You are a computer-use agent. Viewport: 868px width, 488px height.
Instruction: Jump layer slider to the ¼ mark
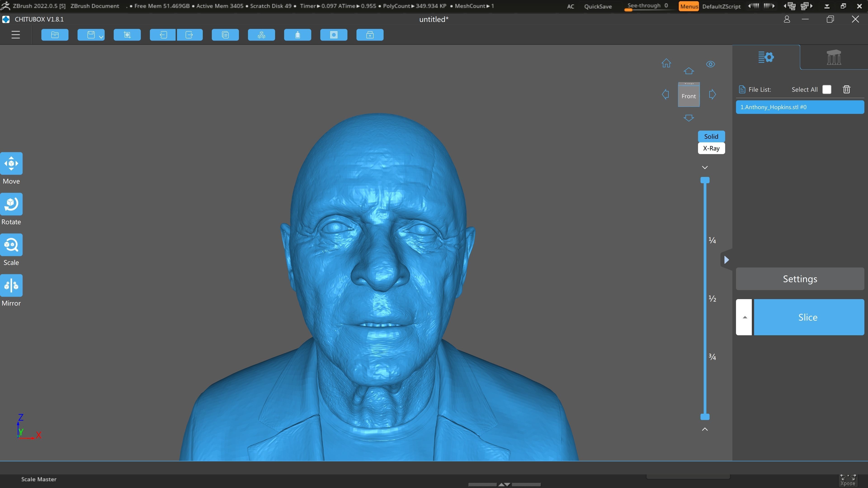pos(712,240)
